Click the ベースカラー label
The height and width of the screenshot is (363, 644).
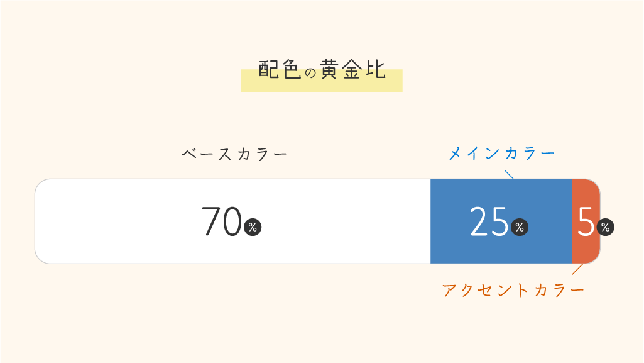pyautogui.click(x=235, y=154)
